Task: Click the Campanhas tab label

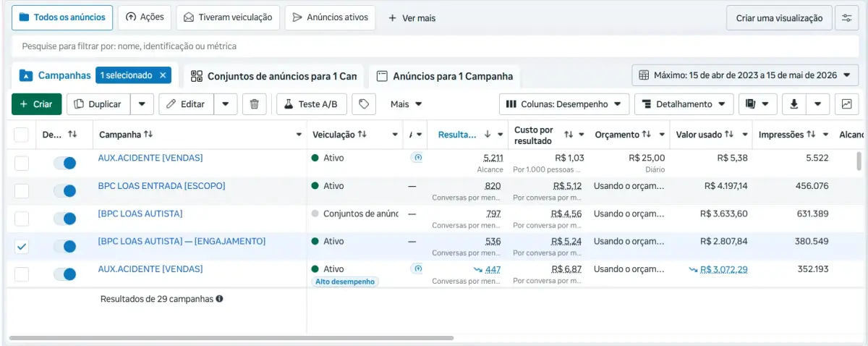Action: (x=64, y=75)
